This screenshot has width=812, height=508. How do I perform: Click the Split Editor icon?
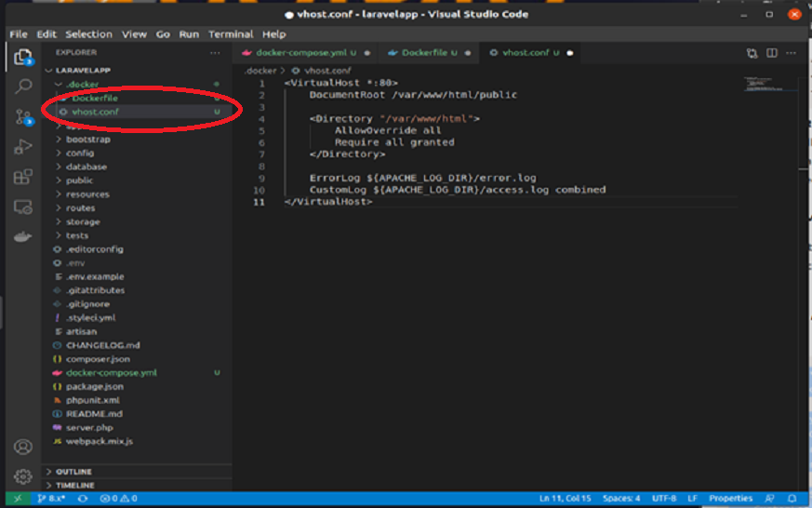[772, 53]
